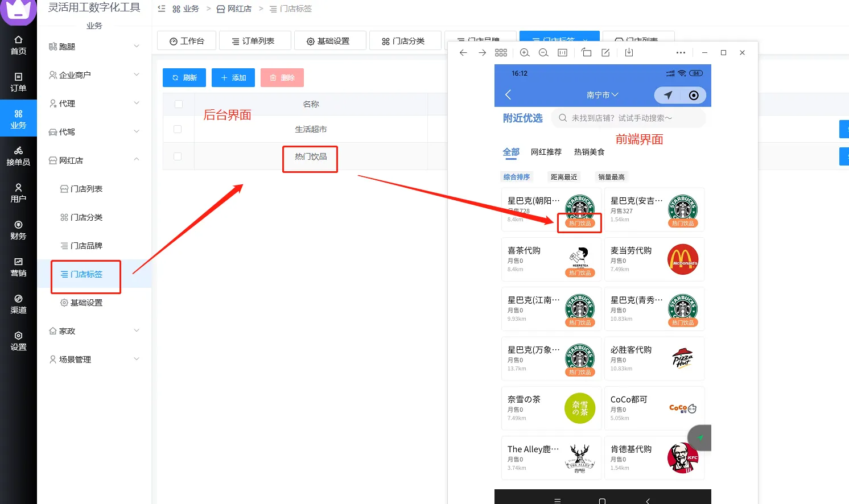The image size is (849, 504).
Task: Check the 生活超市 row checkbox
Action: pyautogui.click(x=178, y=129)
